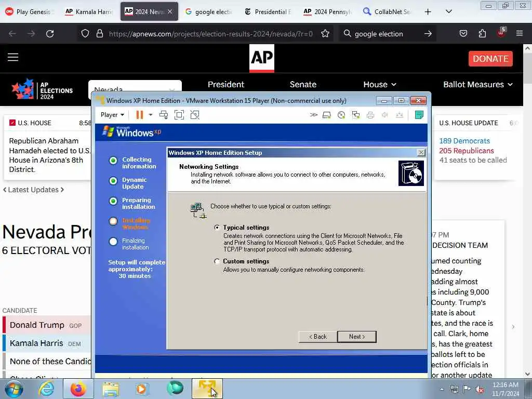Click the volume icon in system tray
Image resolution: width=532 pixels, height=399 pixels.
pyautogui.click(x=480, y=389)
